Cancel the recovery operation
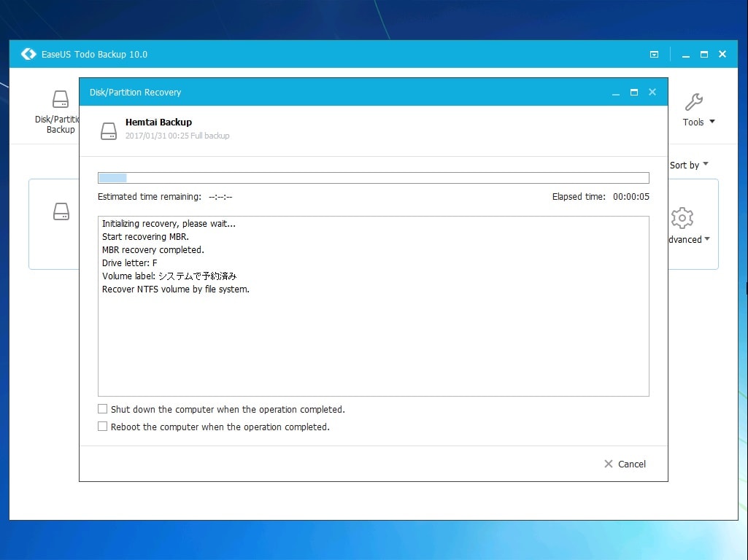 pos(625,464)
